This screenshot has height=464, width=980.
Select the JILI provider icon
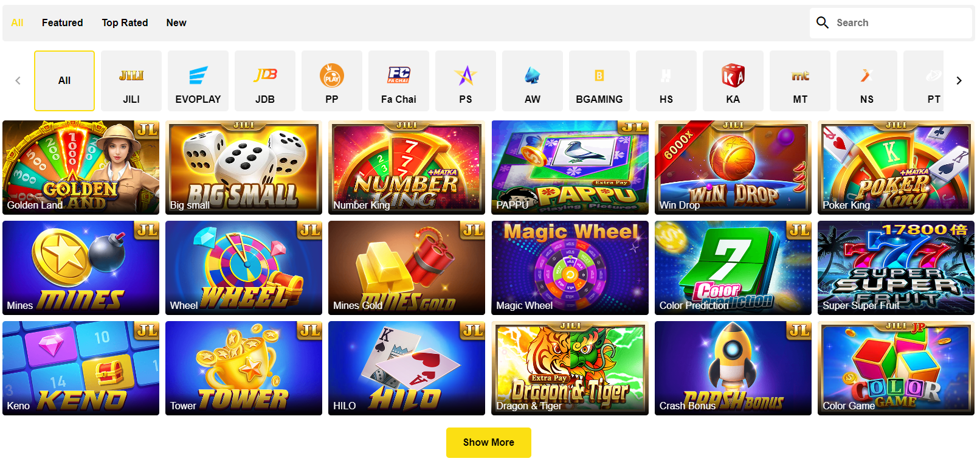pos(131,76)
